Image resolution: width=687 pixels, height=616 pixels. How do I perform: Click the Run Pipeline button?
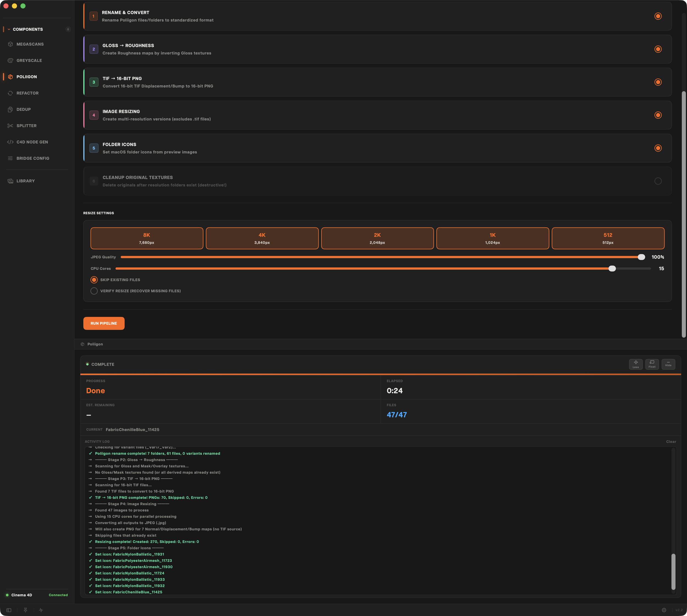pos(104,323)
